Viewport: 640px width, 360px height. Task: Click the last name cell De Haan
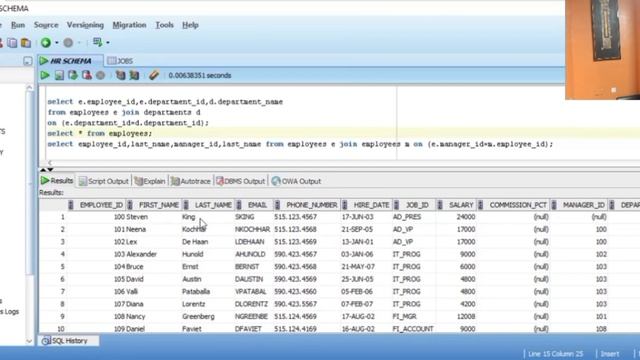(x=195, y=242)
